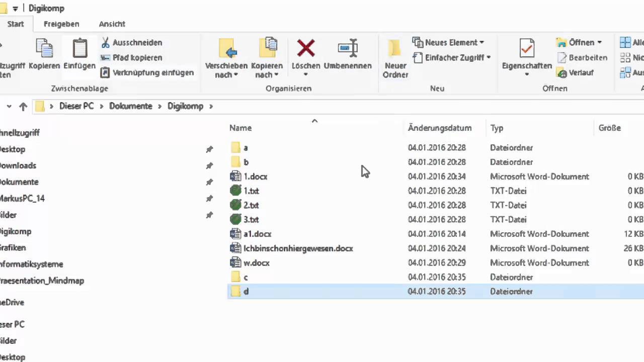Screen dimensions: 644x362
Task: Click Dokumente in address bar
Action: coord(131,106)
